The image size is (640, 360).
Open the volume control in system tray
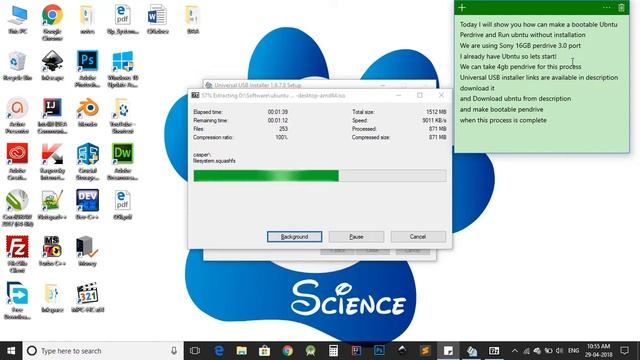(560, 351)
